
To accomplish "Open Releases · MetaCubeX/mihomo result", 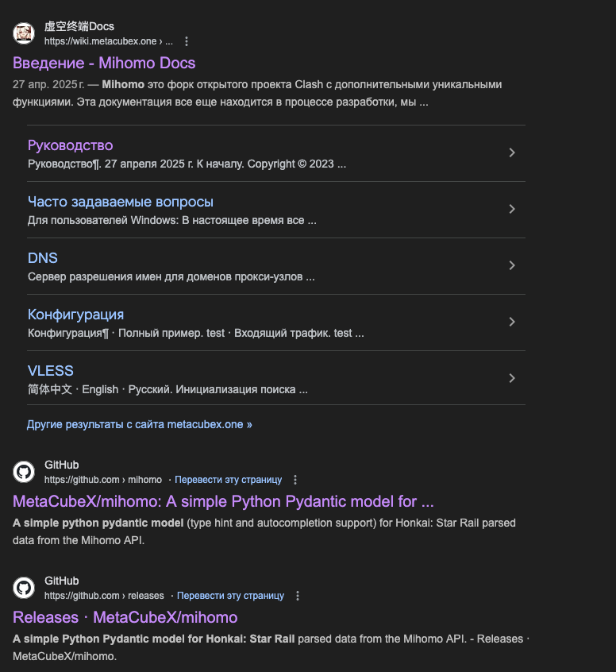I will pos(125,617).
